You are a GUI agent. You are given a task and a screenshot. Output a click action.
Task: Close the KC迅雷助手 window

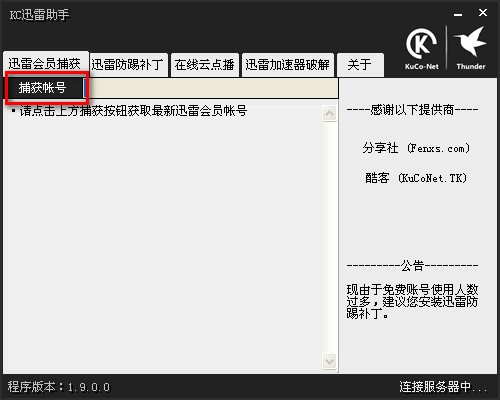point(483,13)
